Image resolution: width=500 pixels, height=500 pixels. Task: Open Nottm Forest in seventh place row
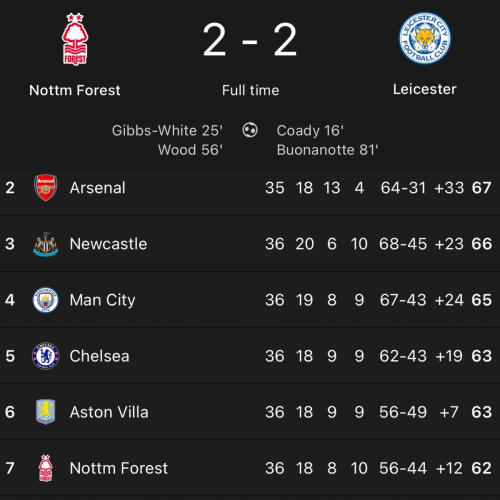pos(119,468)
